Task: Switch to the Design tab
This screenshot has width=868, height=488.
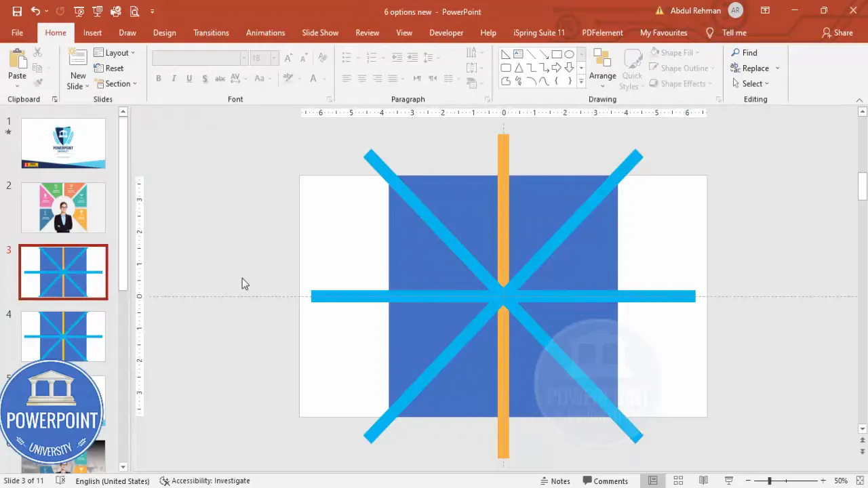Action: (x=164, y=33)
